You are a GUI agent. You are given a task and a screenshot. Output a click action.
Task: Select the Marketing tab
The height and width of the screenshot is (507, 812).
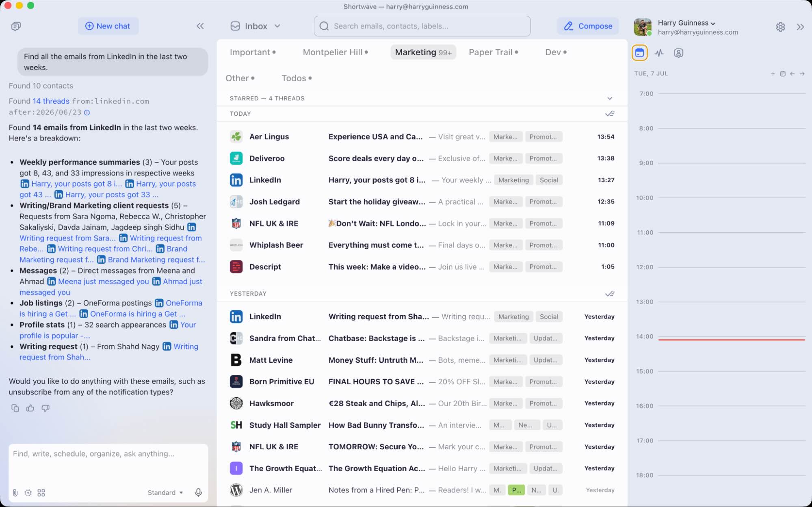point(423,52)
